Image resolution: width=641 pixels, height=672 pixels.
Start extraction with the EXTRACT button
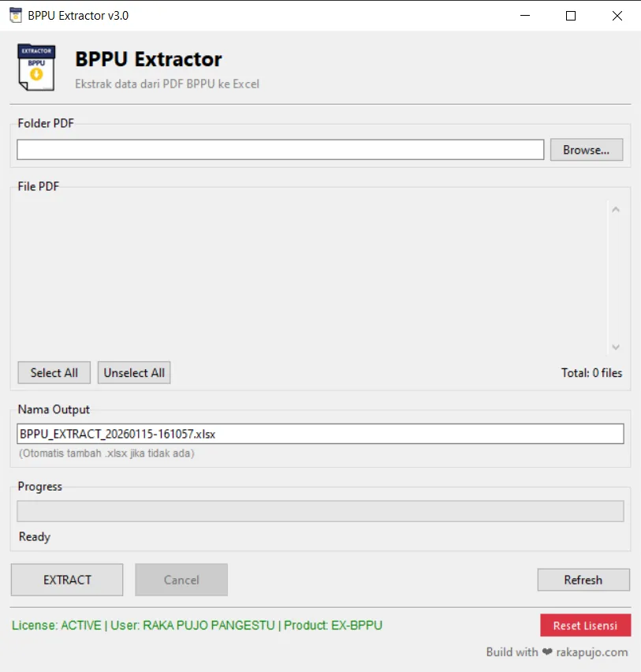coord(67,580)
